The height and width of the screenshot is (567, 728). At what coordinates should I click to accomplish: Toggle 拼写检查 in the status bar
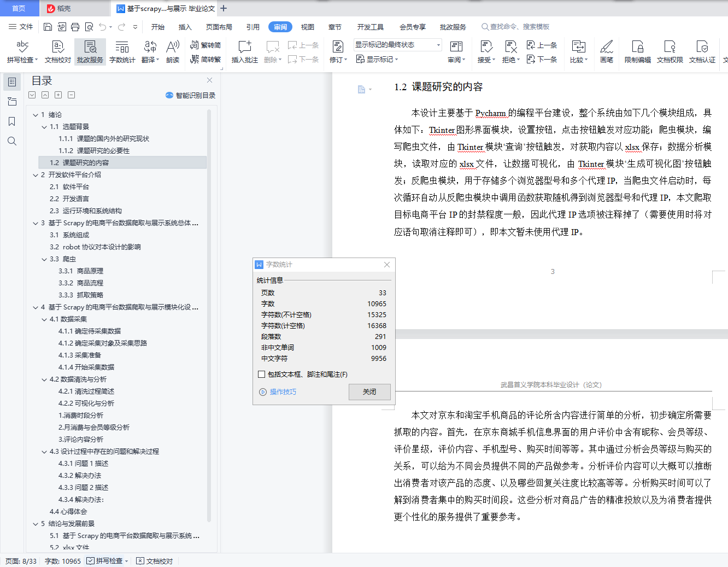coord(104,561)
